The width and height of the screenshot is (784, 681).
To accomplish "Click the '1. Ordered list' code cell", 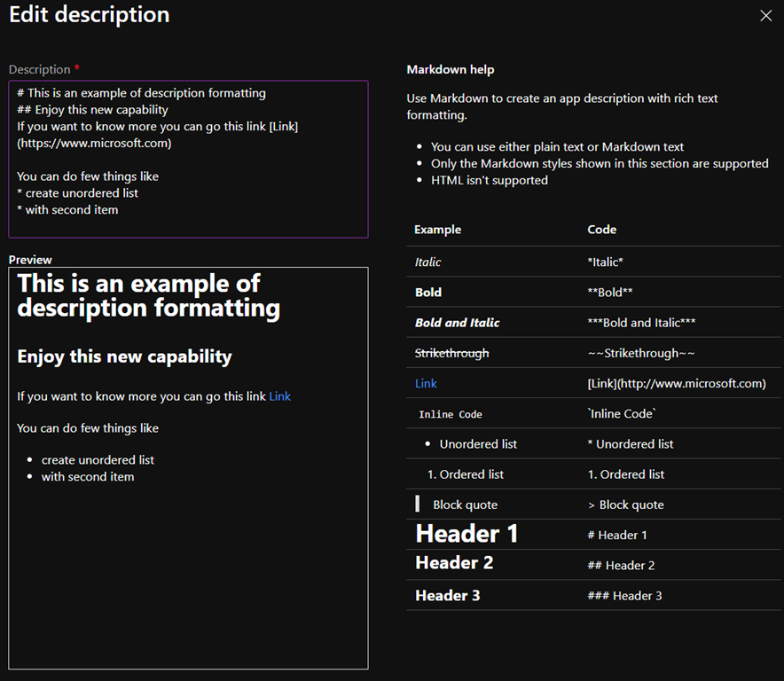I will click(625, 474).
